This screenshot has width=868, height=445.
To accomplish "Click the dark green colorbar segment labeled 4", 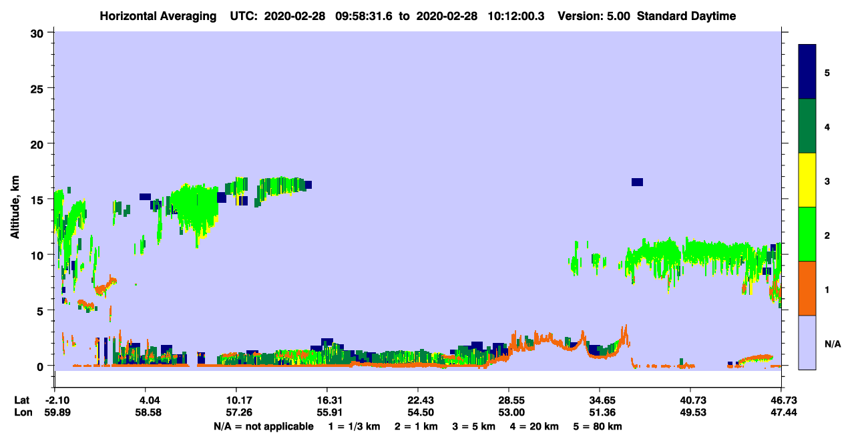I will click(x=807, y=126).
